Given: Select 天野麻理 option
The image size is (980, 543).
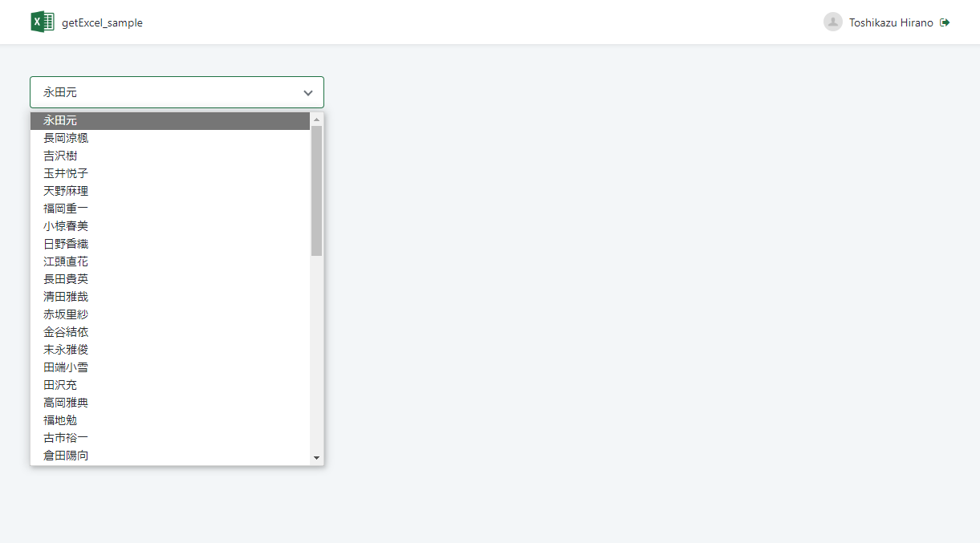Looking at the screenshot, I should click(x=170, y=191).
